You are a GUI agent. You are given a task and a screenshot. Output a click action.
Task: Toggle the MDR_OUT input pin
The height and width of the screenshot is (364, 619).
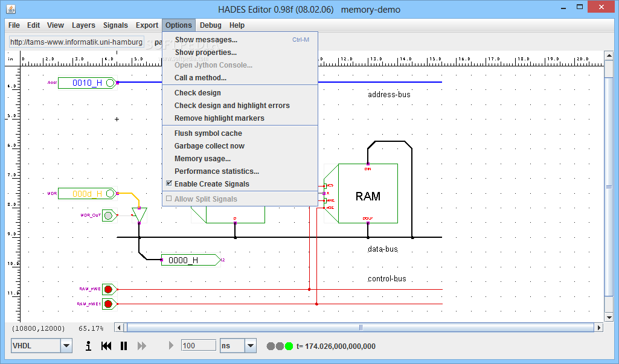109,216
